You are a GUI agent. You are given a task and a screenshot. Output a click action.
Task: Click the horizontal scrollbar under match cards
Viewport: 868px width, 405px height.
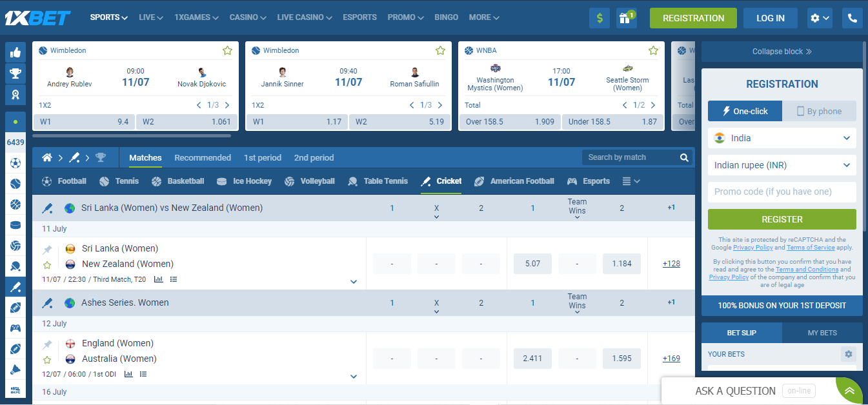point(132,136)
